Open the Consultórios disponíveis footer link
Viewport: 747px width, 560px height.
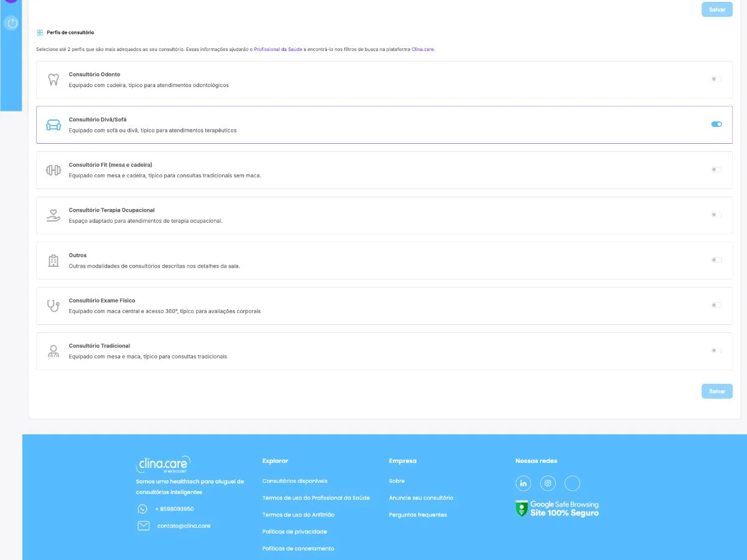(295, 481)
